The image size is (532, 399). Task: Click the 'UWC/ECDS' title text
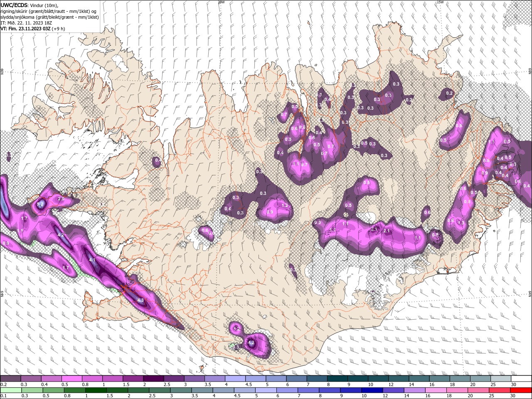click(14, 5)
